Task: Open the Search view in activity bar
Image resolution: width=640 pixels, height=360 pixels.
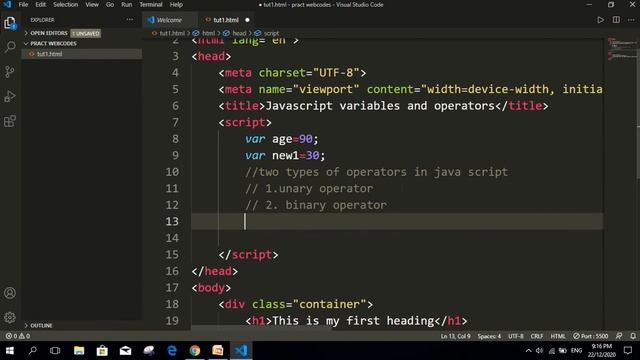Action: (10, 47)
